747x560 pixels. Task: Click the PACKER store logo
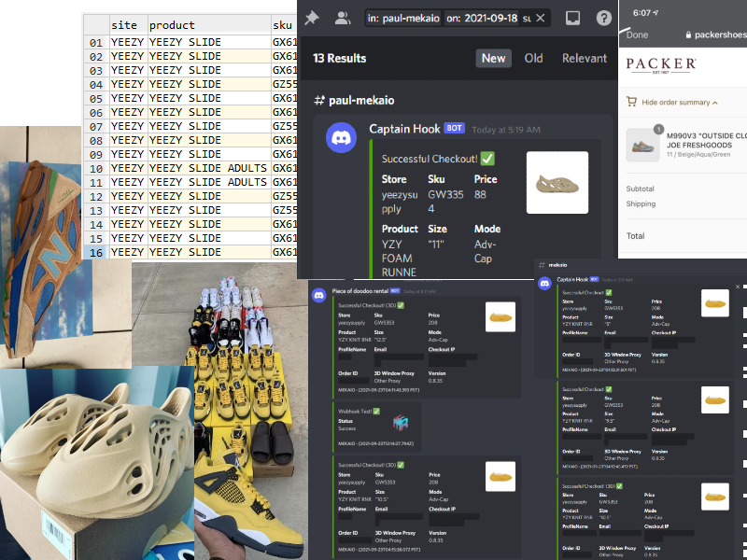[661, 64]
